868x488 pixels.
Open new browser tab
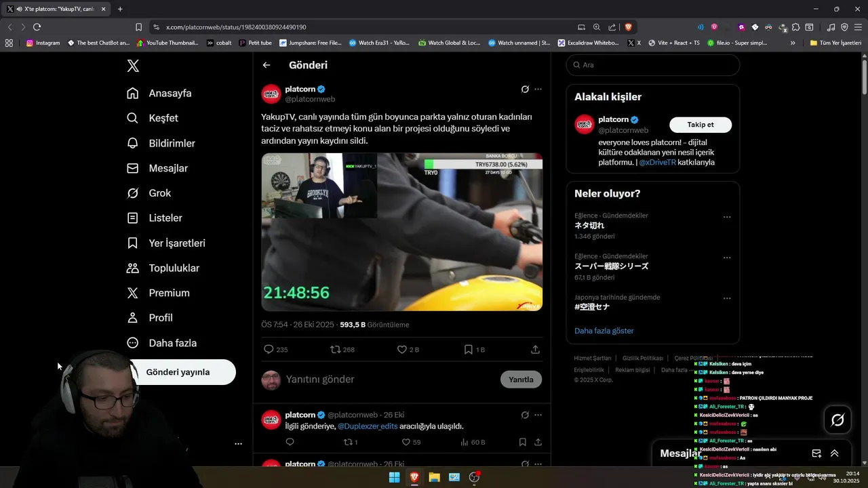coord(120,9)
